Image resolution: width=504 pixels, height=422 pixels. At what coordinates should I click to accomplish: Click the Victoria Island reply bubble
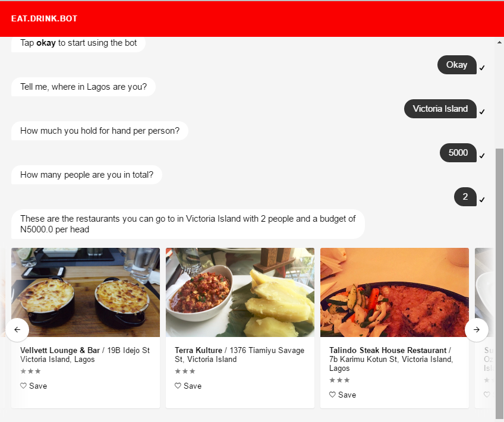tap(440, 109)
